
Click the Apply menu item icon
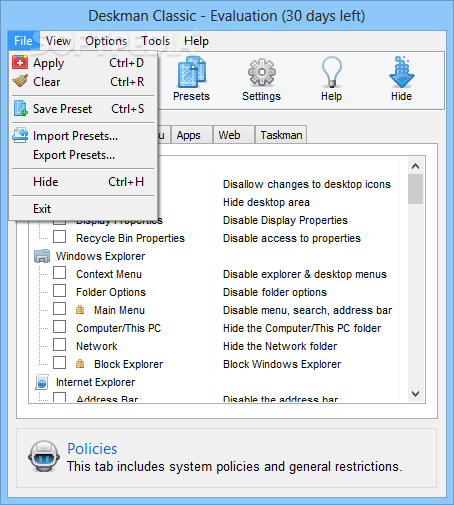tap(20, 62)
